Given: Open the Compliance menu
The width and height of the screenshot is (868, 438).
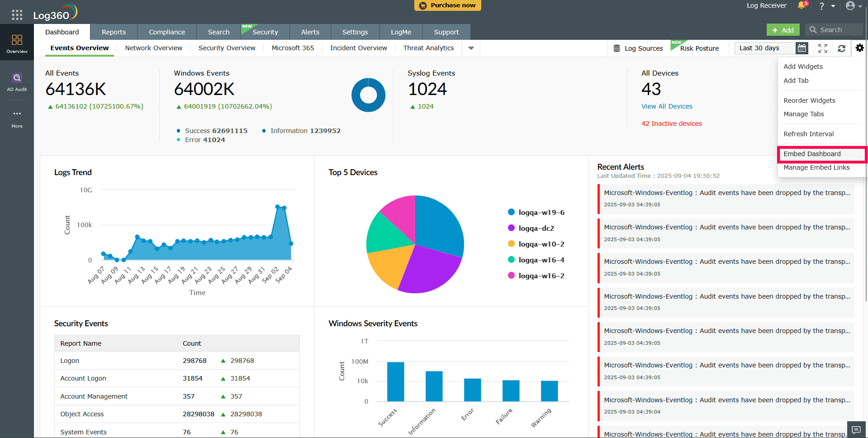Looking at the screenshot, I should [166, 32].
